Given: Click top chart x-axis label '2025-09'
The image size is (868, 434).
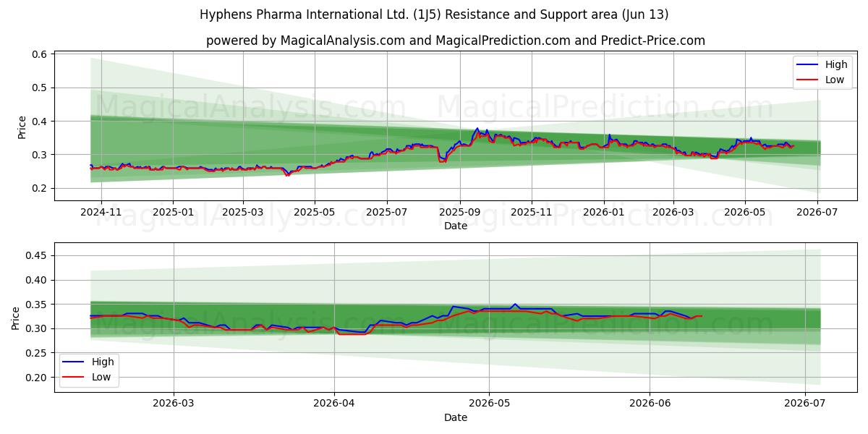Looking at the screenshot, I should coord(460,213).
